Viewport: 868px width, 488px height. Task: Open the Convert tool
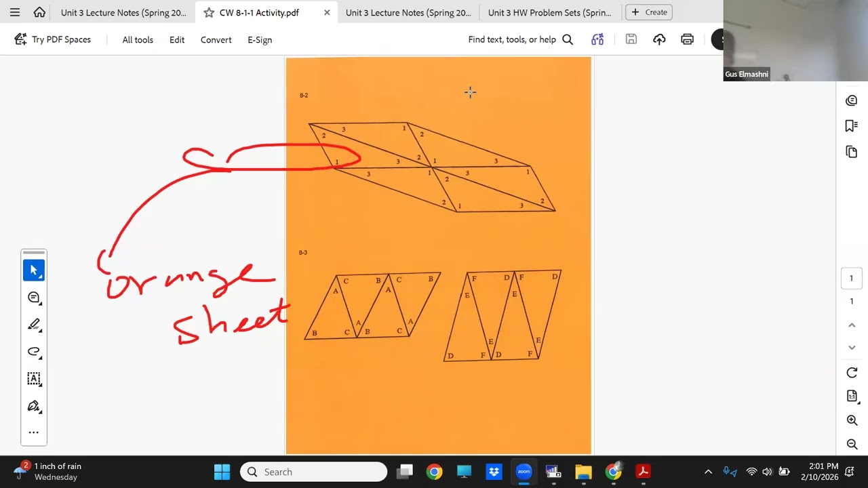216,39
